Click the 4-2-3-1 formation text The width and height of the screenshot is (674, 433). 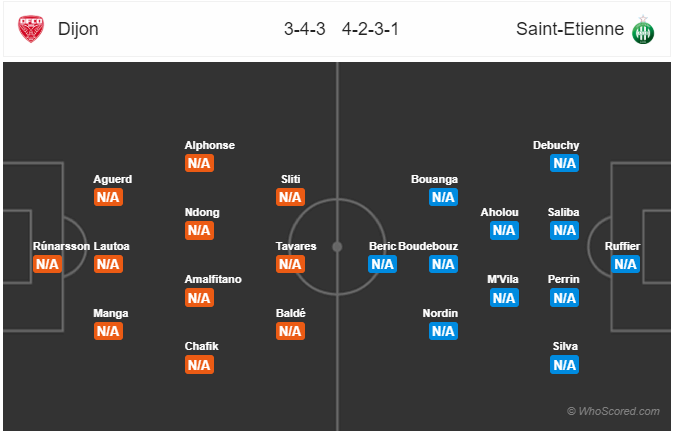[x=370, y=29]
